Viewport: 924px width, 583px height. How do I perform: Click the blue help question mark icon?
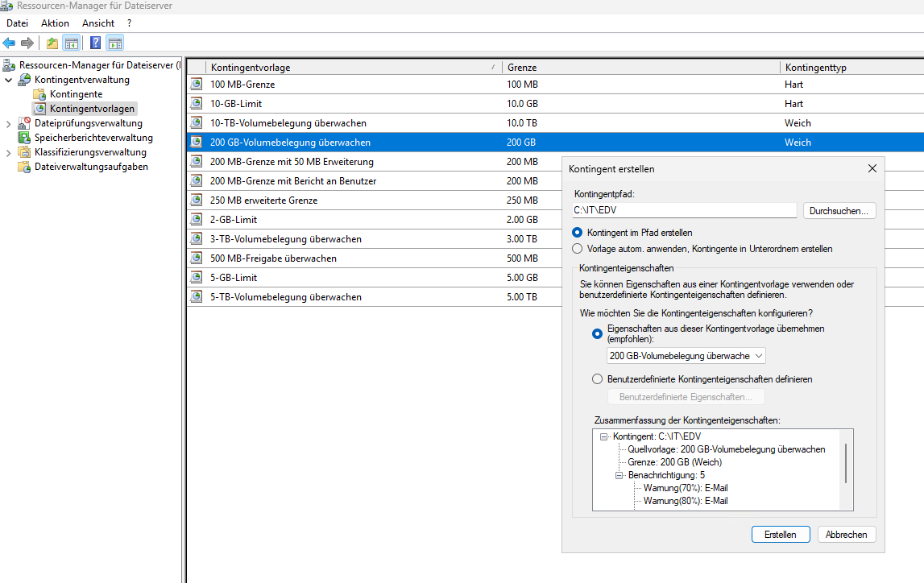pos(95,43)
